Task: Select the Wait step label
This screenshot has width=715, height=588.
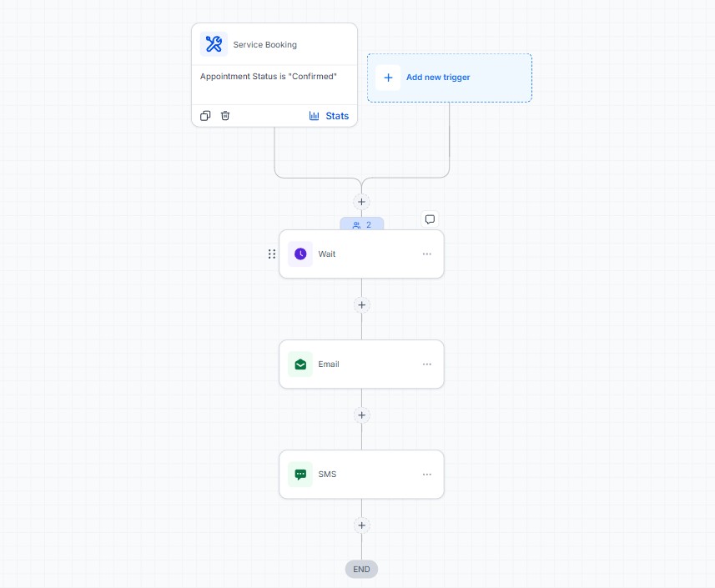Action: tap(326, 254)
